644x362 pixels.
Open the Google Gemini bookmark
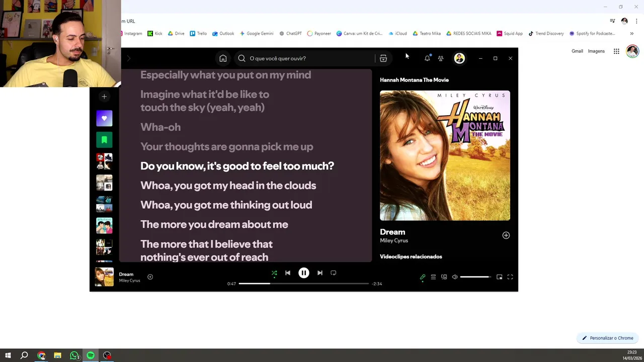pyautogui.click(x=257, y=34)
